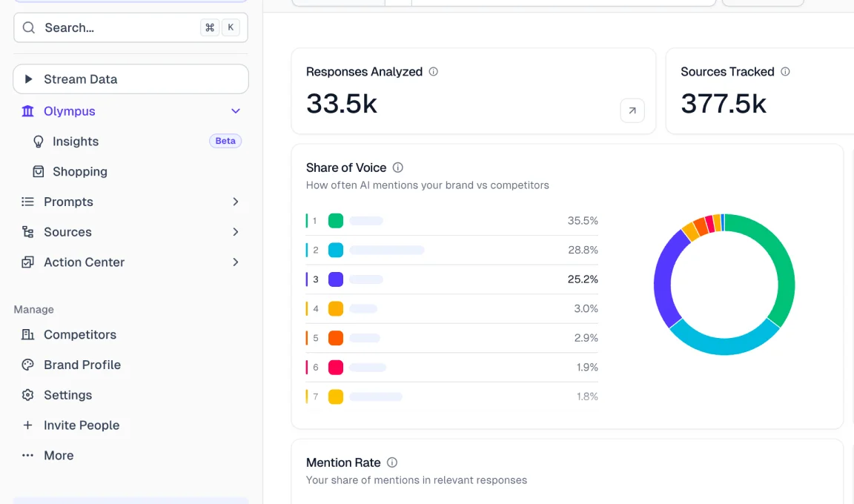Viewport: 854px width, 504px height.
Task: Expand the Prompts submenu arrow
Action: (x=236, y=202)
